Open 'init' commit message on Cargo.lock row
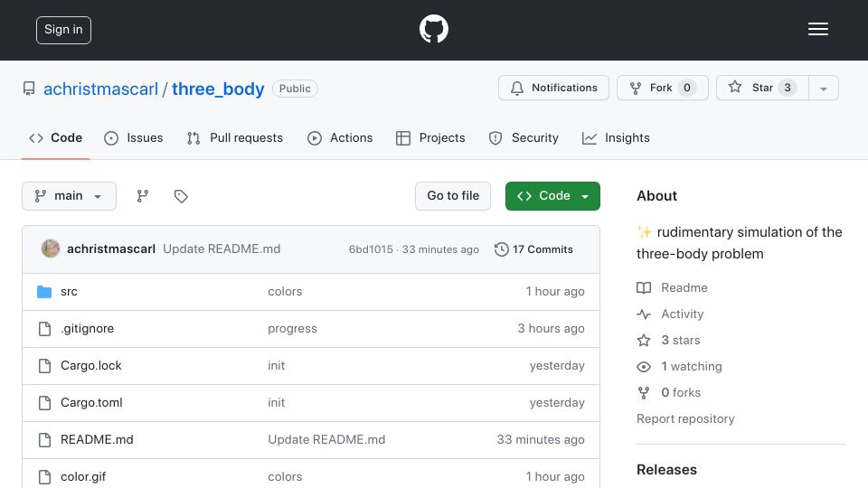The width and height of the screenshot is (868, 488). 277,366
